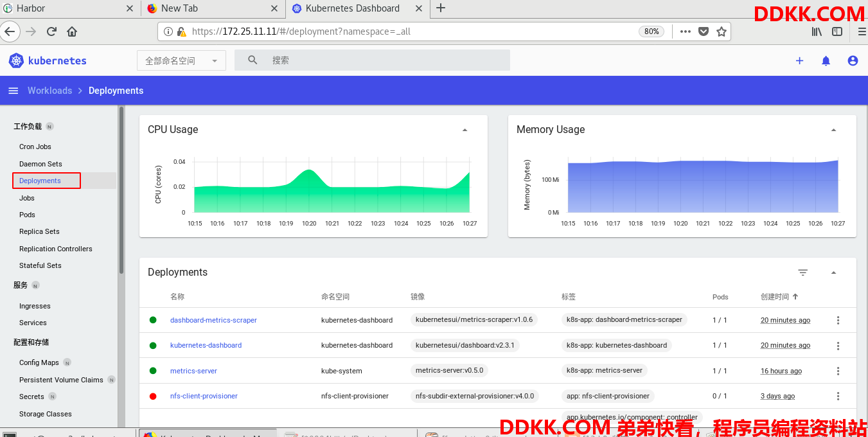Click the 80% zoom level indicator
The image size is (868, 437).
(x=651, y=31)
